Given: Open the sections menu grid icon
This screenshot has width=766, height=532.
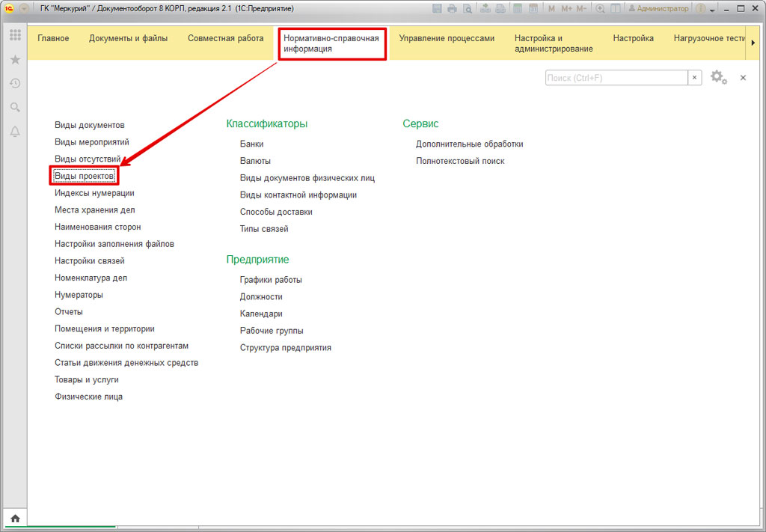Looking at the screenshot, I should pyautogui.click(x=15, y=35).
